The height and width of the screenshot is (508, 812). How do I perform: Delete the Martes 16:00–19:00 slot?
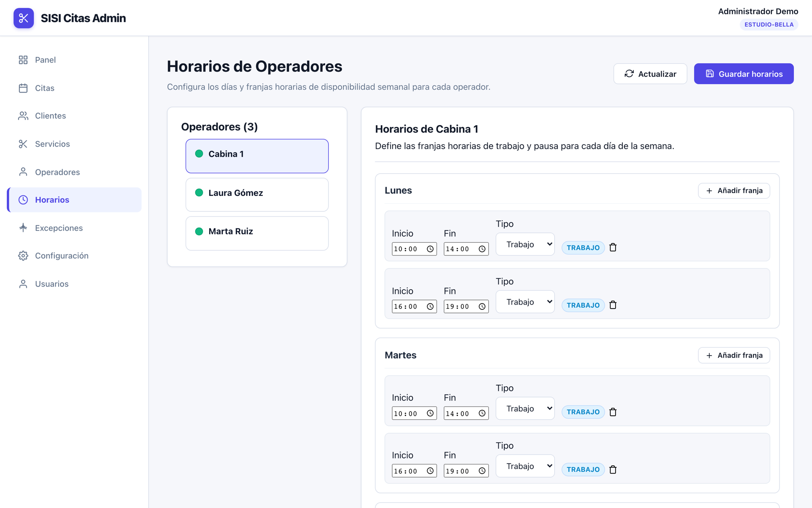point(613,470)
